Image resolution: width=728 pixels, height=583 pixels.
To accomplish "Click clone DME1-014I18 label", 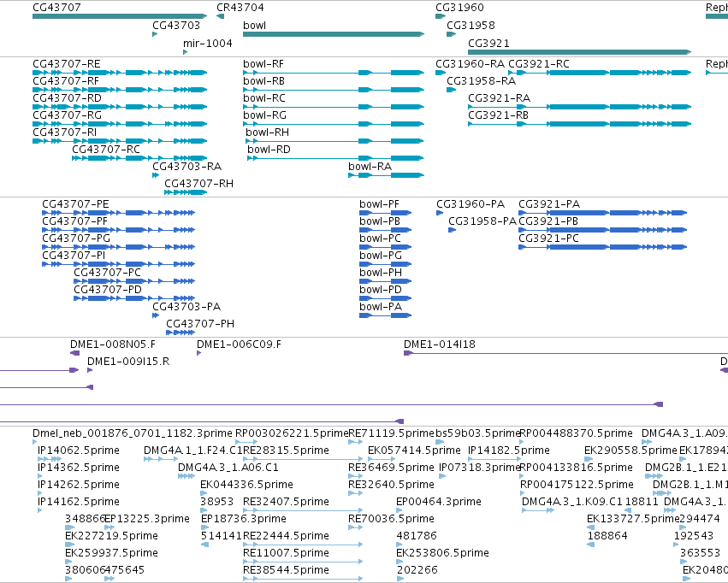I will (440, 344).
